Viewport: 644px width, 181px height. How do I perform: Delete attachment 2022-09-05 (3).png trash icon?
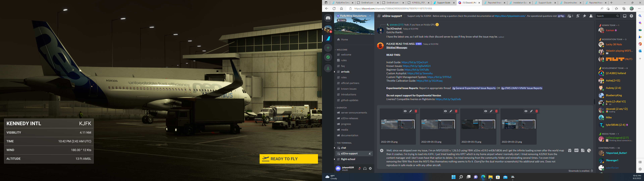(456, 111)
